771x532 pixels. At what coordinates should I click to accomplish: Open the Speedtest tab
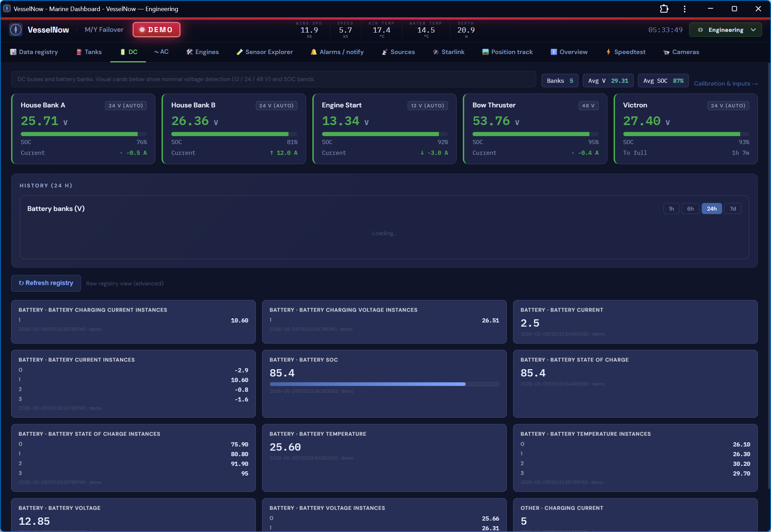click(x=625, y=52)
